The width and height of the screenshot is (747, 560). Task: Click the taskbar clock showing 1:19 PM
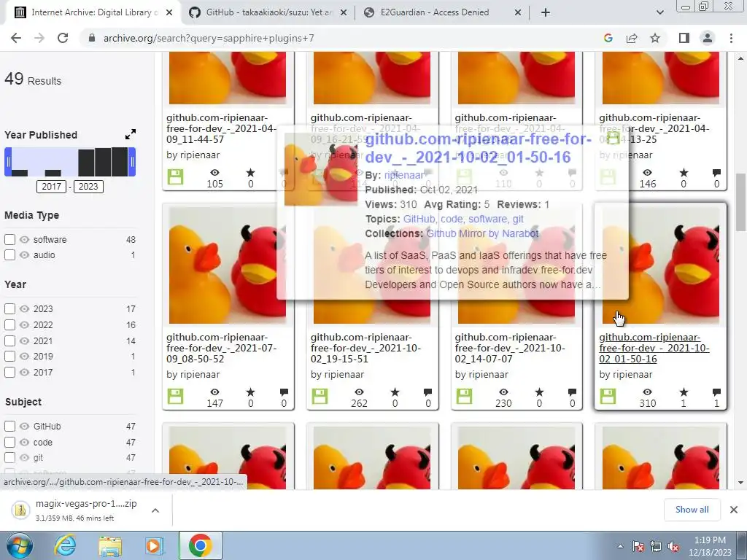(710, 546)
